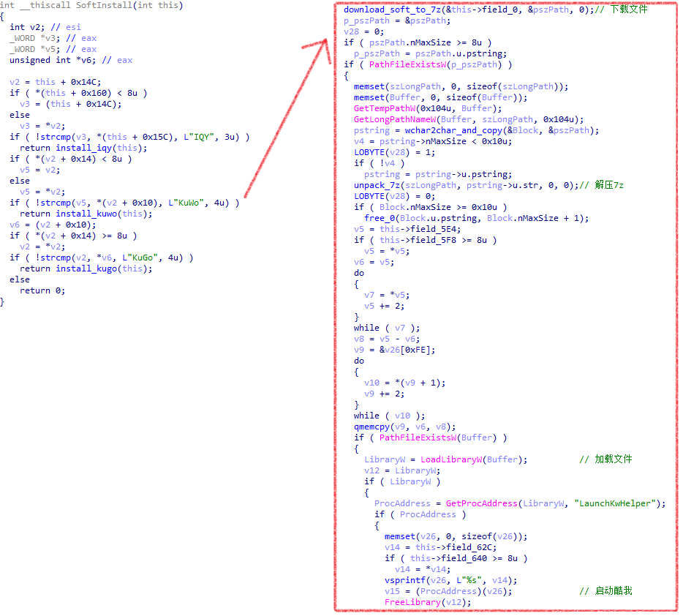
Task: Click 'memset(szLongPath, 0, sizeof(szLongPath));' line
Action: coord(461,86)
